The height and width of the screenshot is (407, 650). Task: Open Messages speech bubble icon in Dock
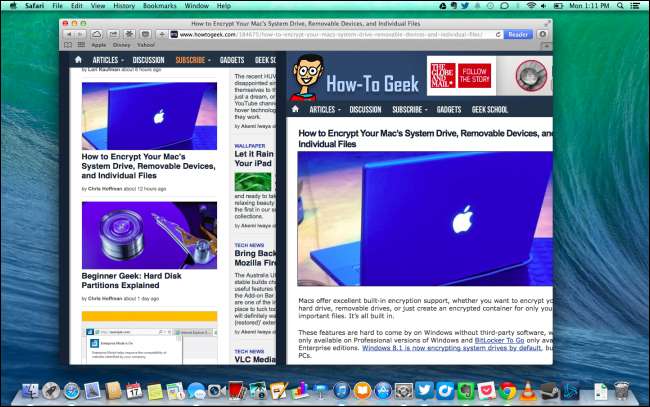click(196, 391)
